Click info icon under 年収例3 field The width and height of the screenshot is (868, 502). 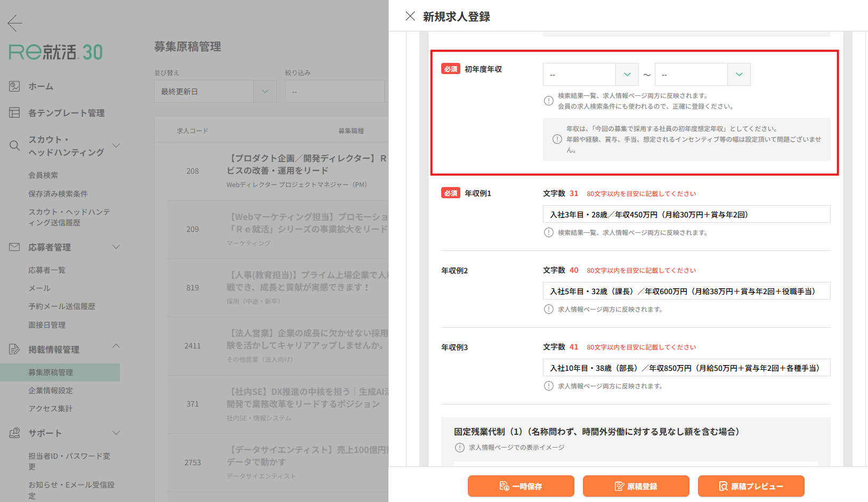pyautogui.click(x=548, y=386)
